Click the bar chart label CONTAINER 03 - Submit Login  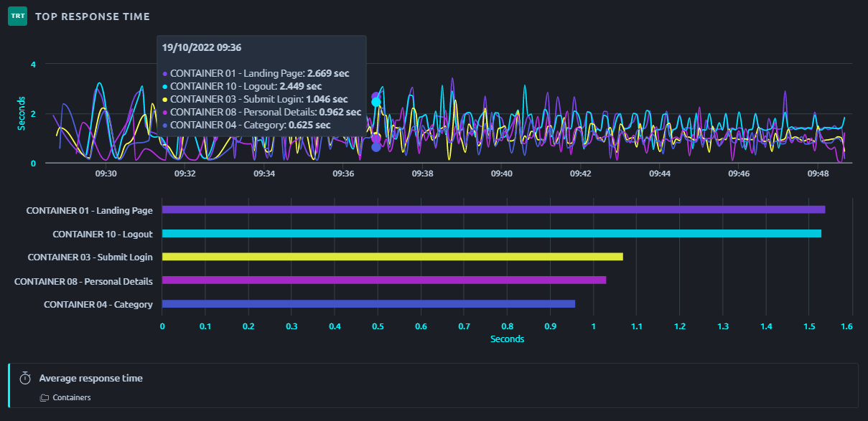click(90, 257)
